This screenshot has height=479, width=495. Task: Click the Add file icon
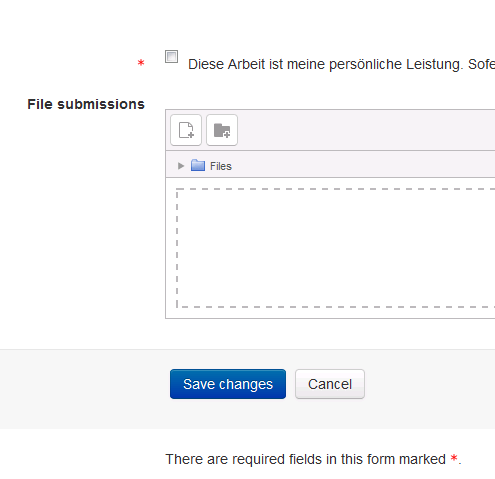coord(186,130)
